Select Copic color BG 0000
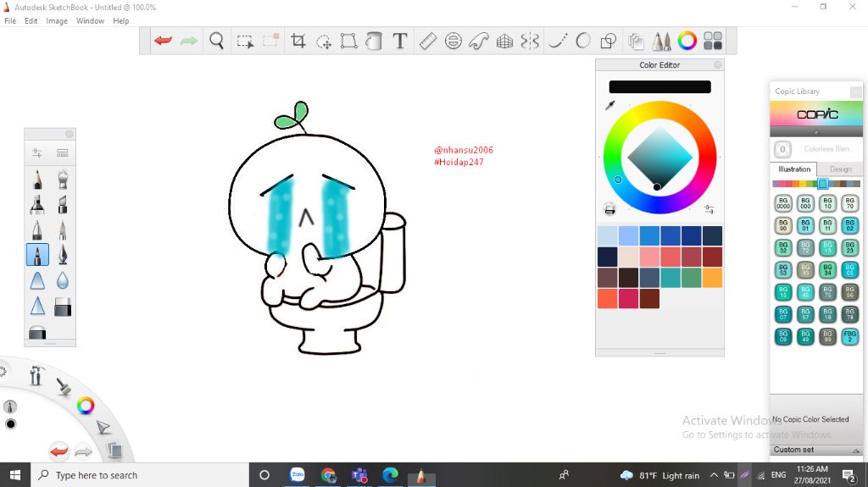 click(x=782, y=203)
